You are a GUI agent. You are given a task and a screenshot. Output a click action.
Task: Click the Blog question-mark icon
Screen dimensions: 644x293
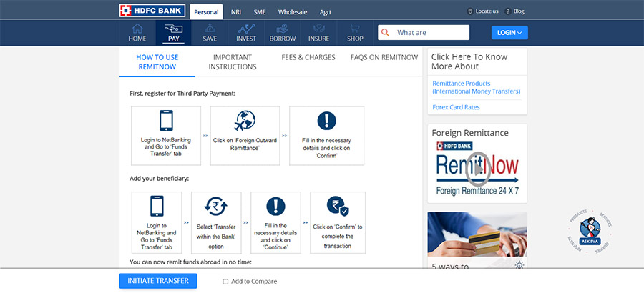click(x=508, y=11)
